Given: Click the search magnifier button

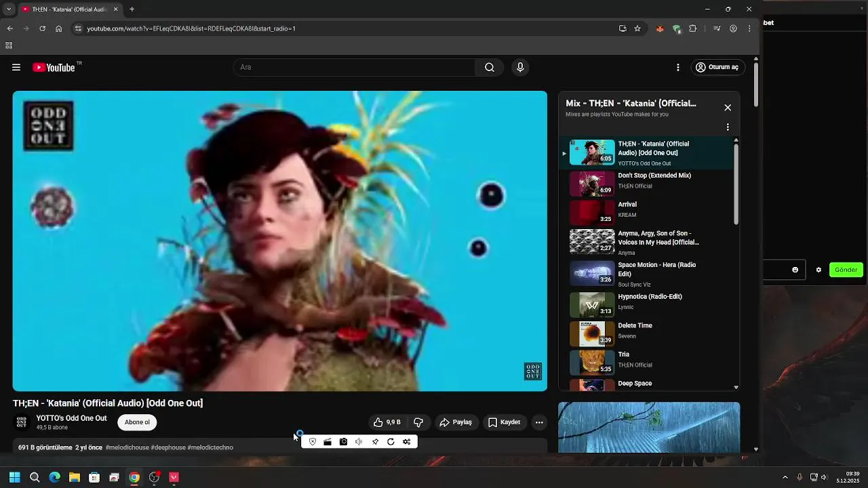Looking at the screenshot, I should [490, 67].
